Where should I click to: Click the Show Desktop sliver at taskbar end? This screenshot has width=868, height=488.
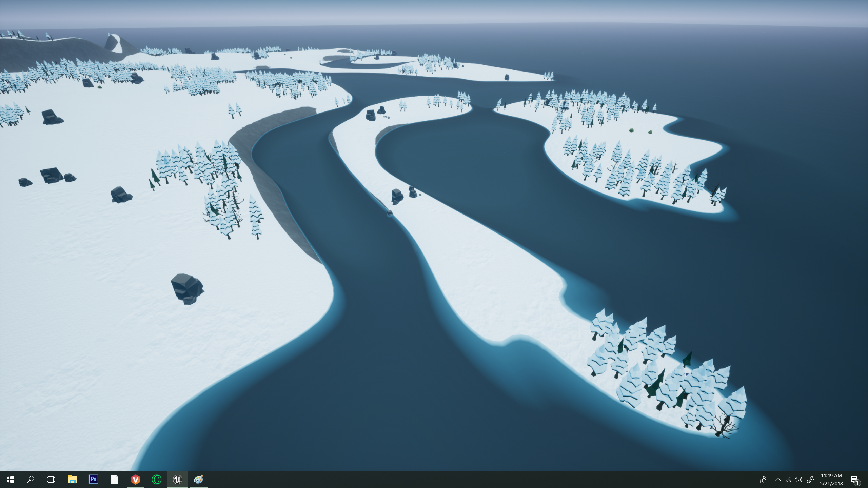tap(867, 480)
